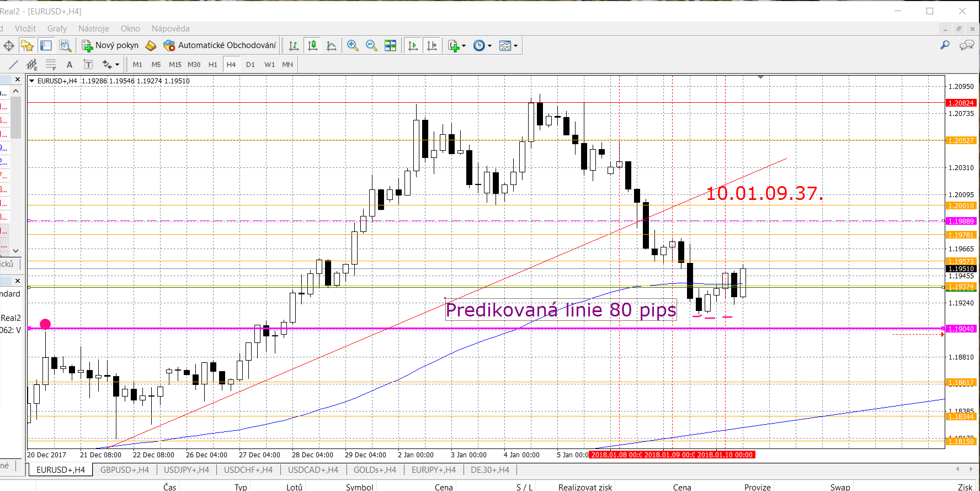Switch to the M30 timeframe

[x=194, y=65]
